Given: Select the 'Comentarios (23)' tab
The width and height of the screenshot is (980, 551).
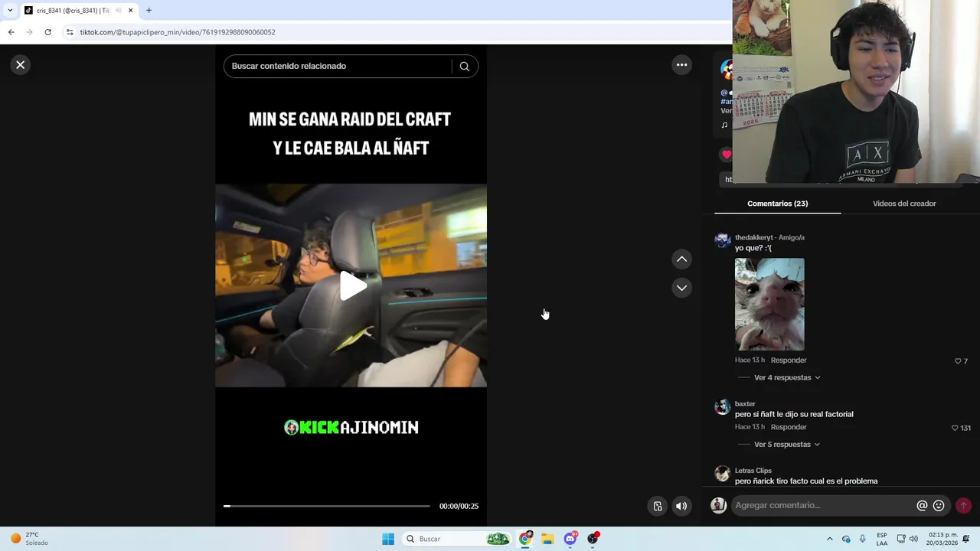Looking at the screenshot, I should 777,204.
